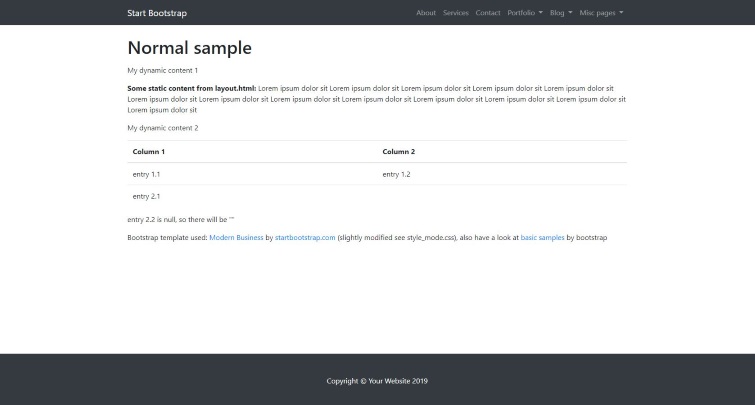Expand the Portfolio dropdown menu
755x405 pixels.
(524, 13)
